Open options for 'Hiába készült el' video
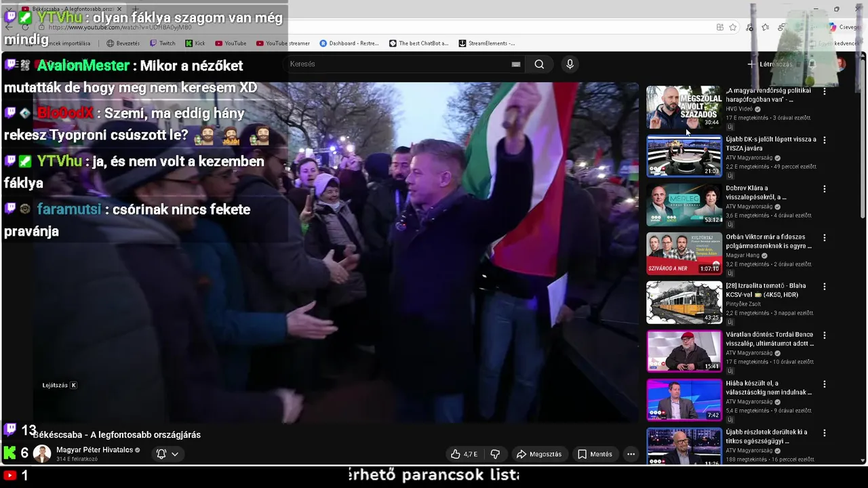 pos(824,384)
